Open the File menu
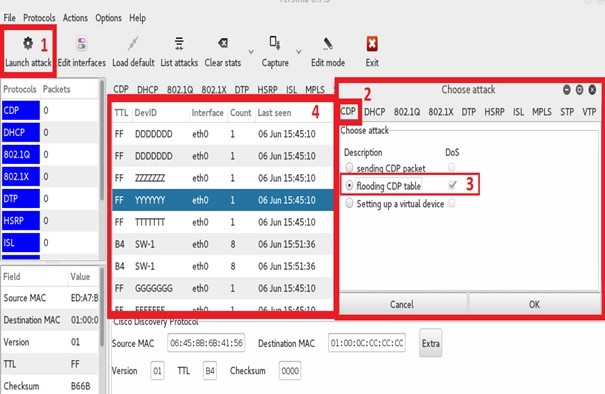The width and height of the screenshot is (605, 394). click(x=9, y=18)
